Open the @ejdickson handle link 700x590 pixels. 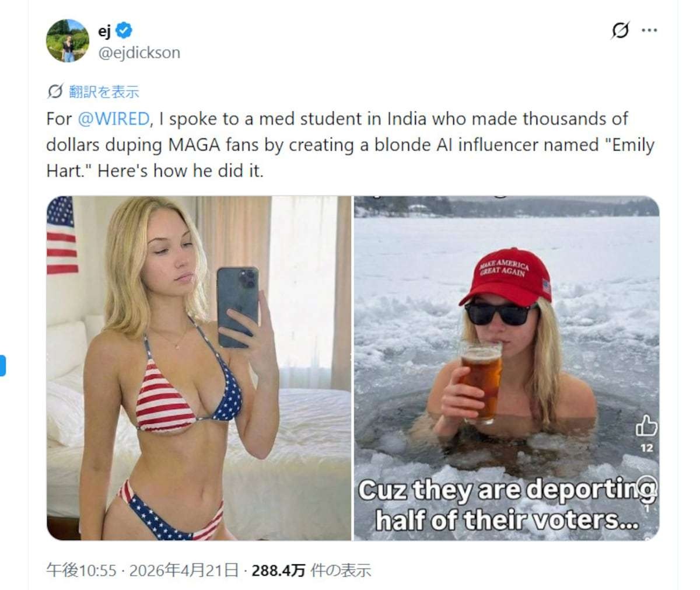139,53
